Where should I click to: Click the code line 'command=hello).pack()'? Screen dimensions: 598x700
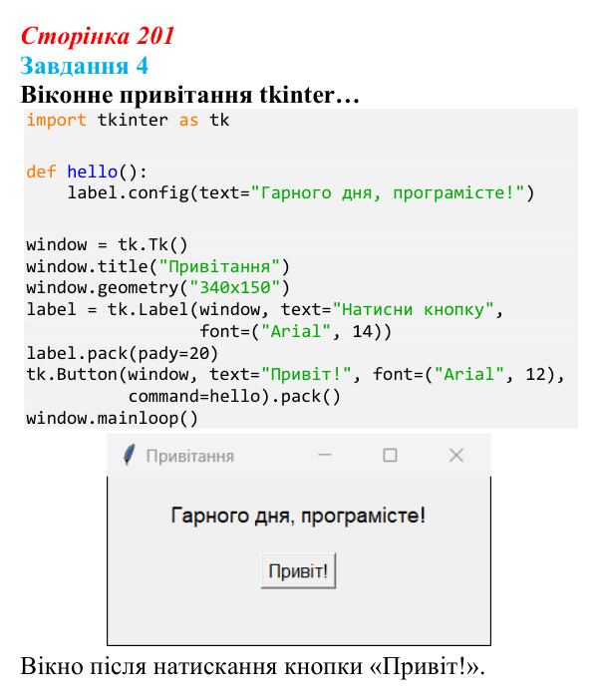click(x=234, y=396)
